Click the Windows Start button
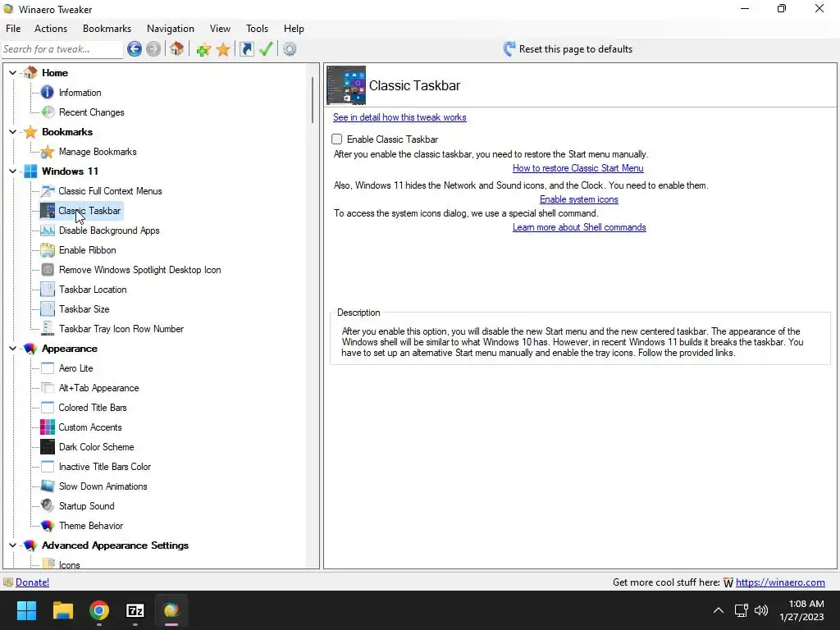 [x=27, y=610]
